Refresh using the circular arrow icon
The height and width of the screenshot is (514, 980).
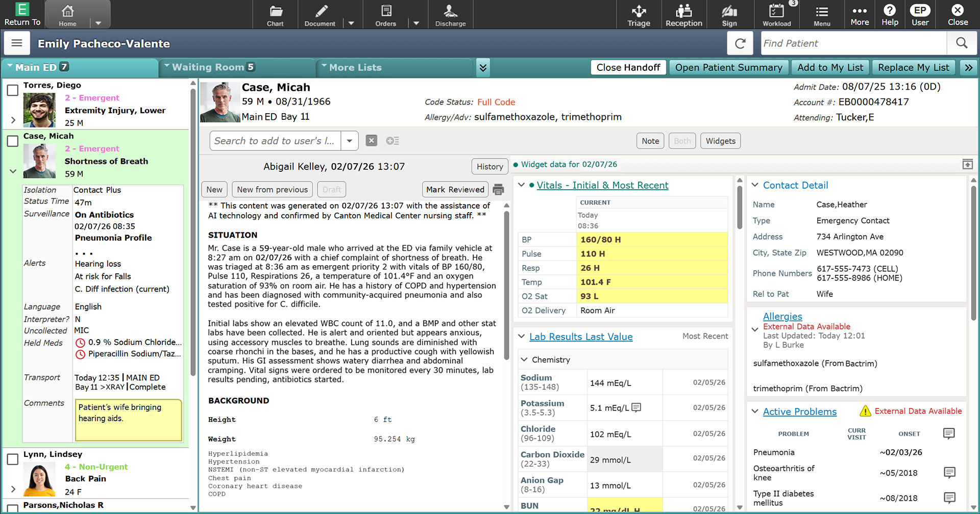pyautogui.click(x=740, y=43)
